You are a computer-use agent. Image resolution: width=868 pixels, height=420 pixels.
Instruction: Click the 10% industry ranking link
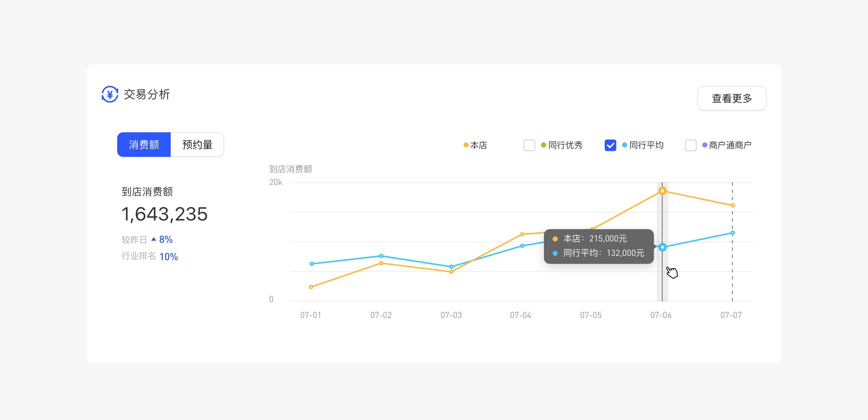point(169,257)
